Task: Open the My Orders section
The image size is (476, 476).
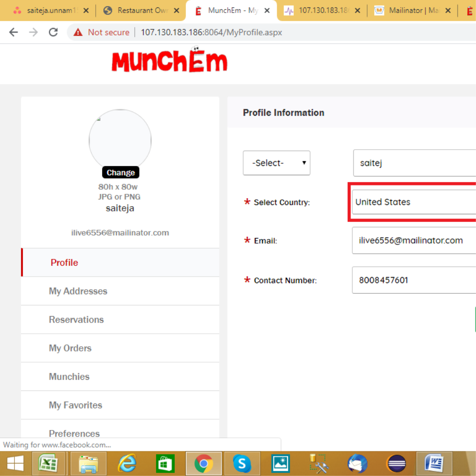Action: [x=70, y=348]
